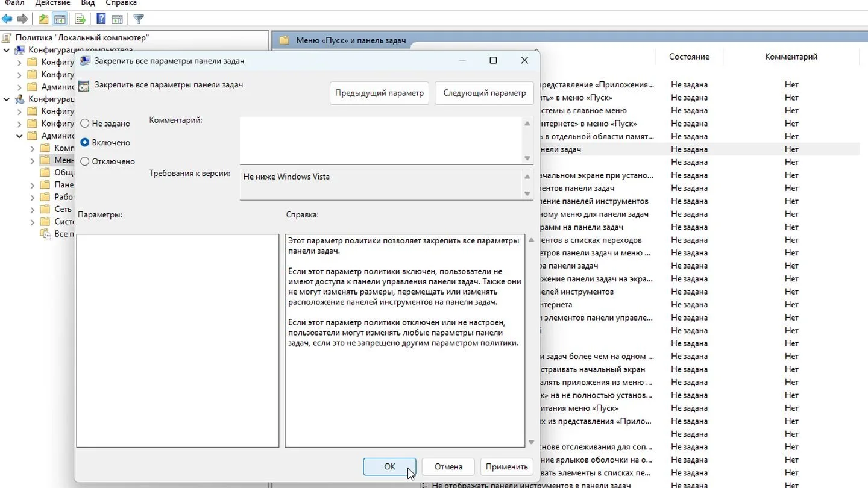Screen dimensions: 868x488
Task: Collapse the 'Конфигурация компьютера' tree node
Action: tap(7, 50)
